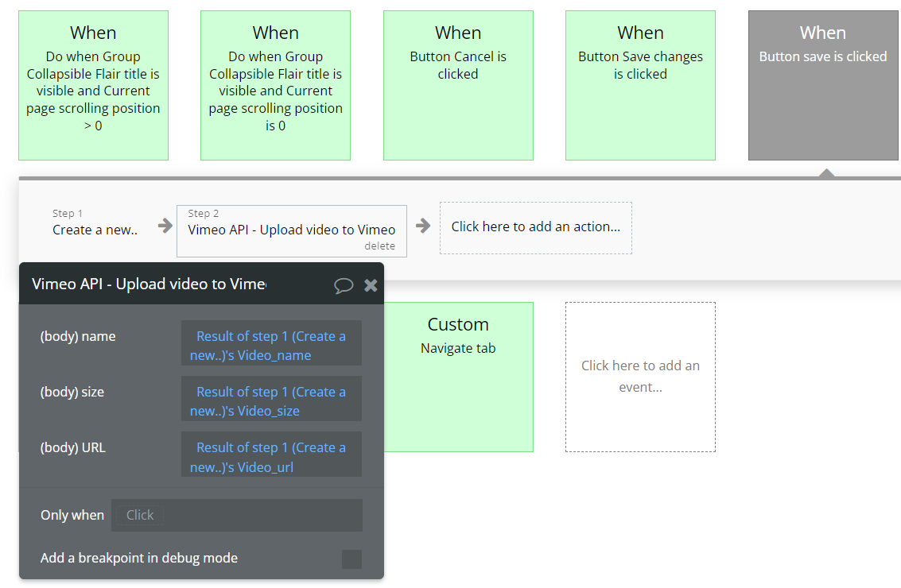901x588 pixels.
Task: Edit the (body) URL dynamic expression
Action: click(x=271, y=455)
